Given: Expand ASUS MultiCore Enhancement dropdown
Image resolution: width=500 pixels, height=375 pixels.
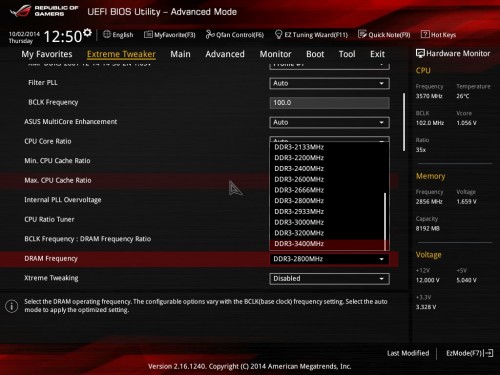Looking at the screenshot, I should click(x=329, y=122).
